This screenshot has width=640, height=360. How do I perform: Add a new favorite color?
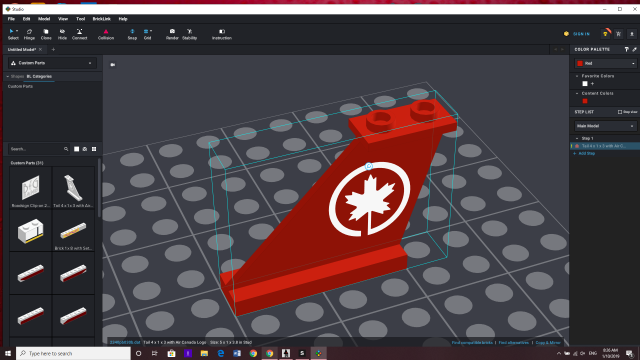click(x=592, y=84)
